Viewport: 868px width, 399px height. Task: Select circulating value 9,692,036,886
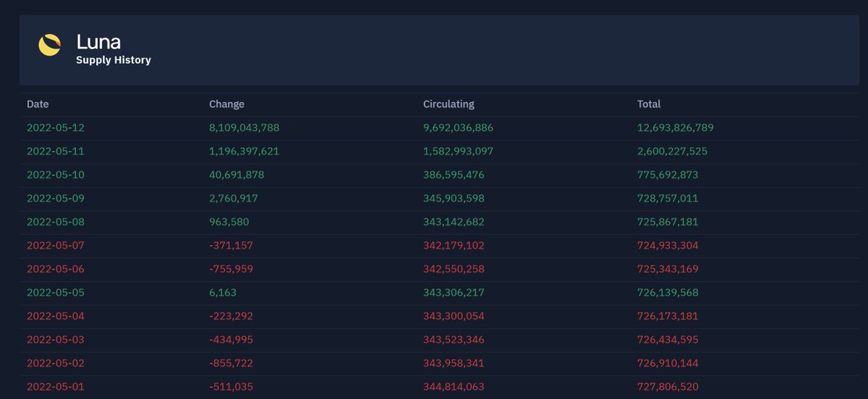[x=459, y=128]
